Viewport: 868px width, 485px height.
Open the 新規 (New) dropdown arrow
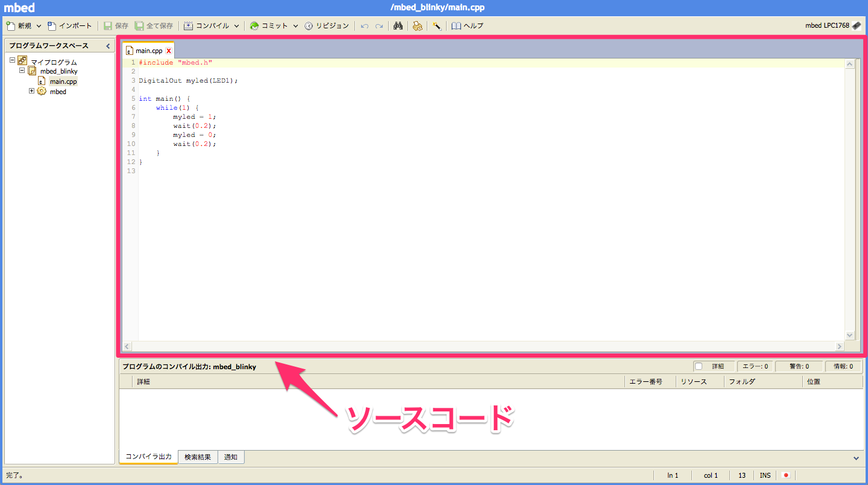38,25
